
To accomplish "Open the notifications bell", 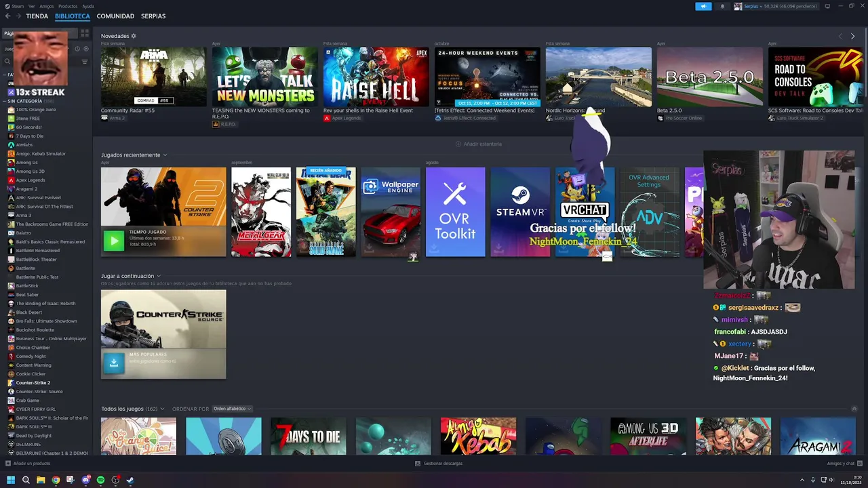I will tap(722, 6).
